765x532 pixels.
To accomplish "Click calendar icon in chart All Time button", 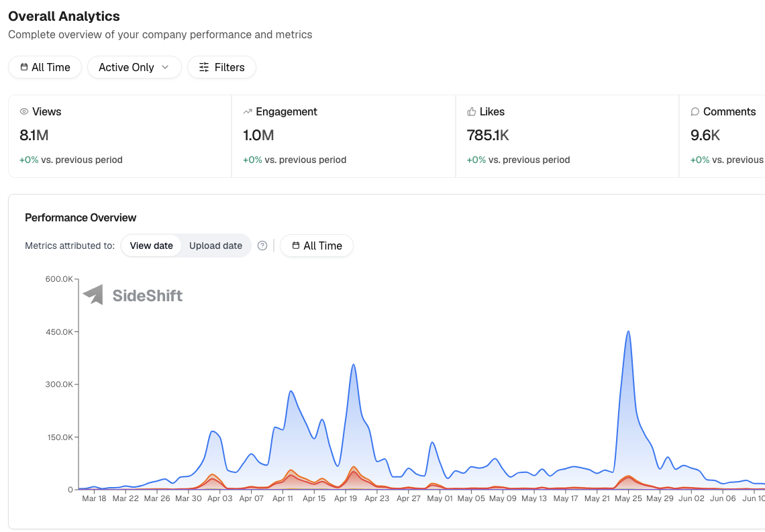I will coord(296,246).
